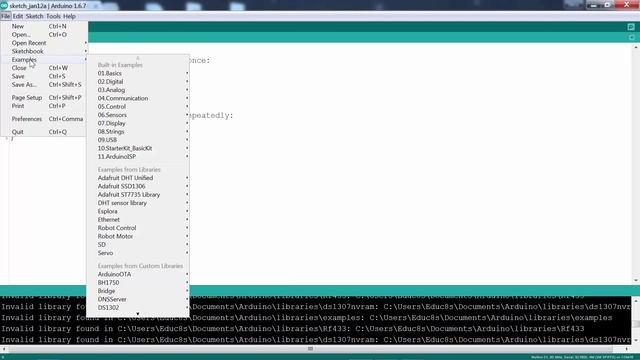Click the examples menu scroll-up arrow
Screen dimensions: 640x360
click(138, 58)
